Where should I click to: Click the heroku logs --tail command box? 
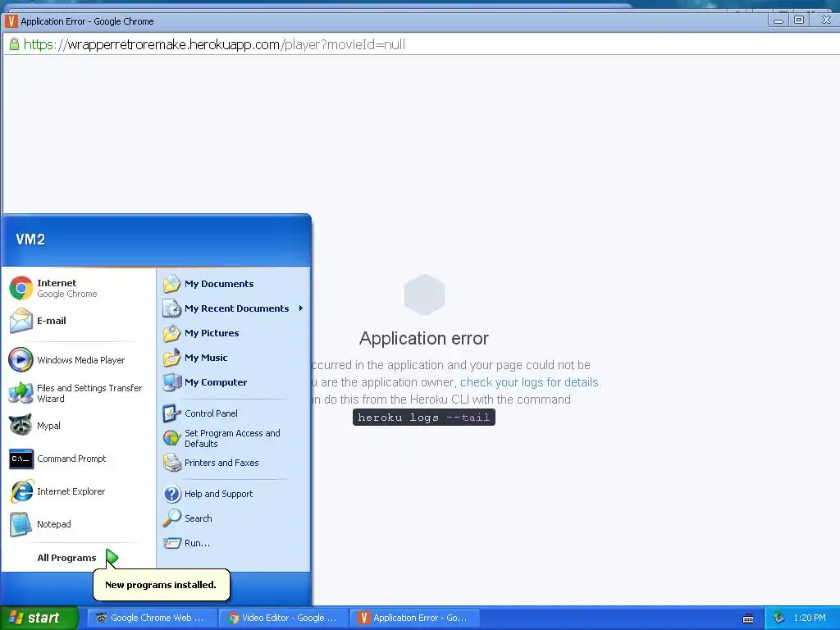(424, 417)
